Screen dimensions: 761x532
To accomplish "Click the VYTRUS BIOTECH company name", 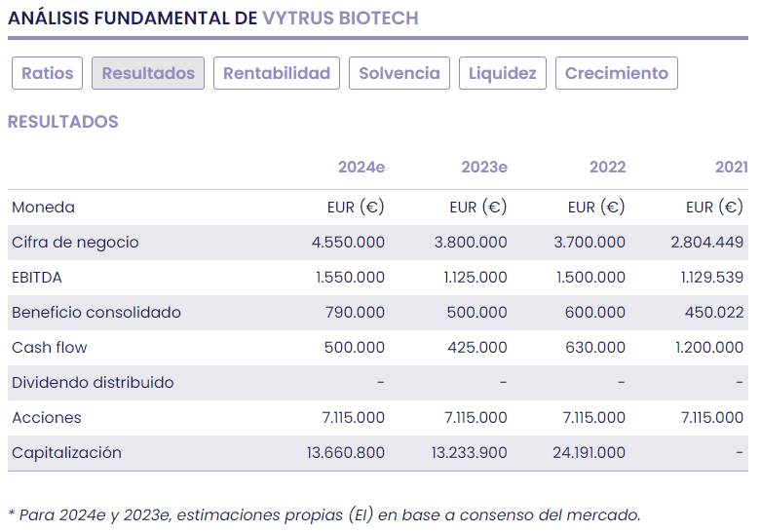I will point(340,19).
